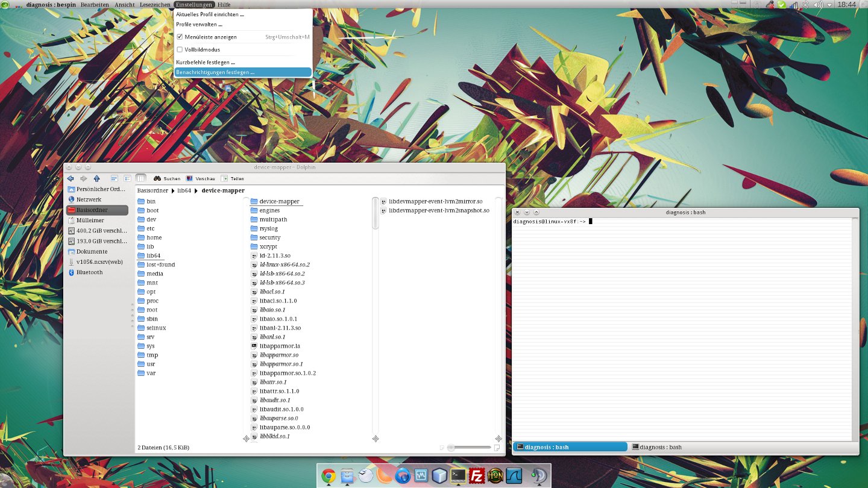Click the green checkmark tray icon
The height and width of the screenshot is (488, 868).
tap(782, 4)
